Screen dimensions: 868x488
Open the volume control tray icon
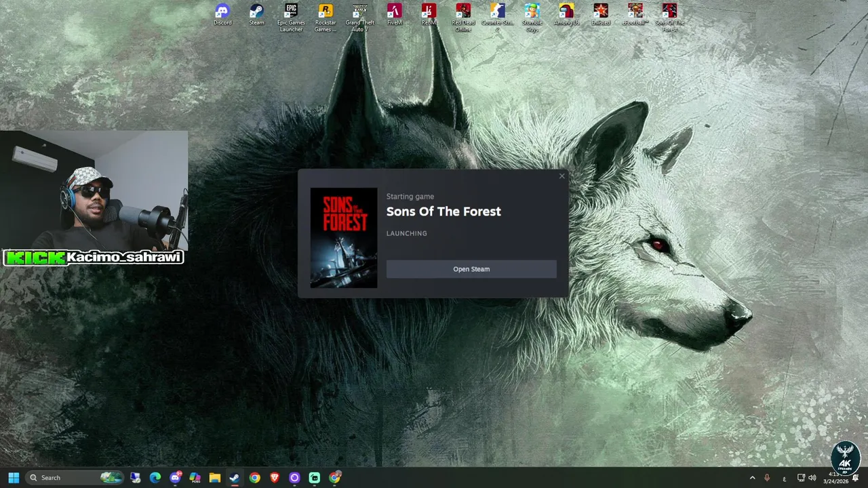(x=812, y=478)
